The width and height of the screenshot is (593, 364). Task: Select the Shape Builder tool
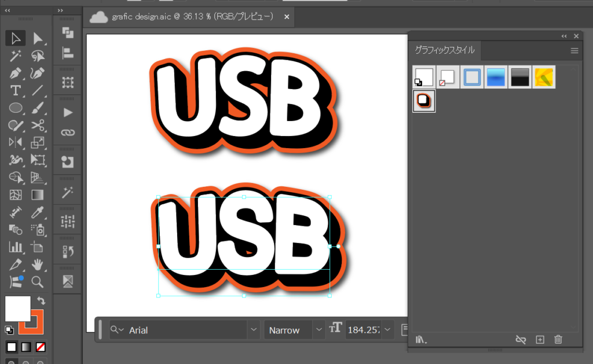(16, 177)
